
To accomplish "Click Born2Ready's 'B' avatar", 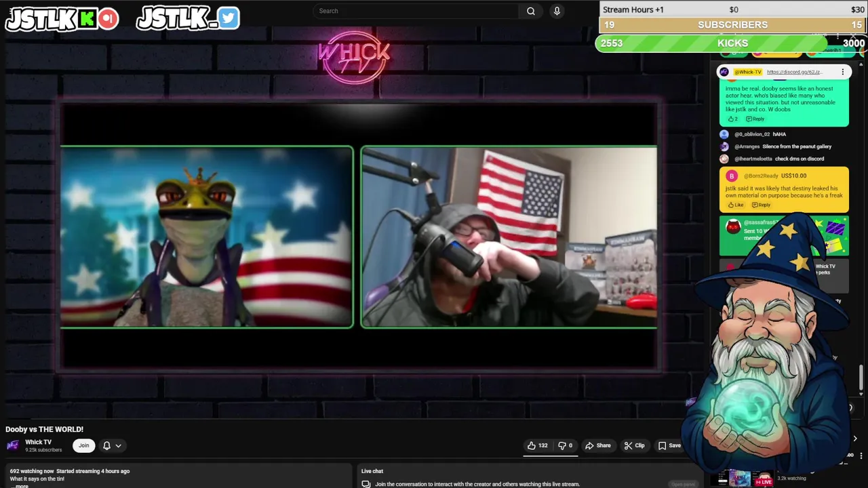I will coord(732,176).
